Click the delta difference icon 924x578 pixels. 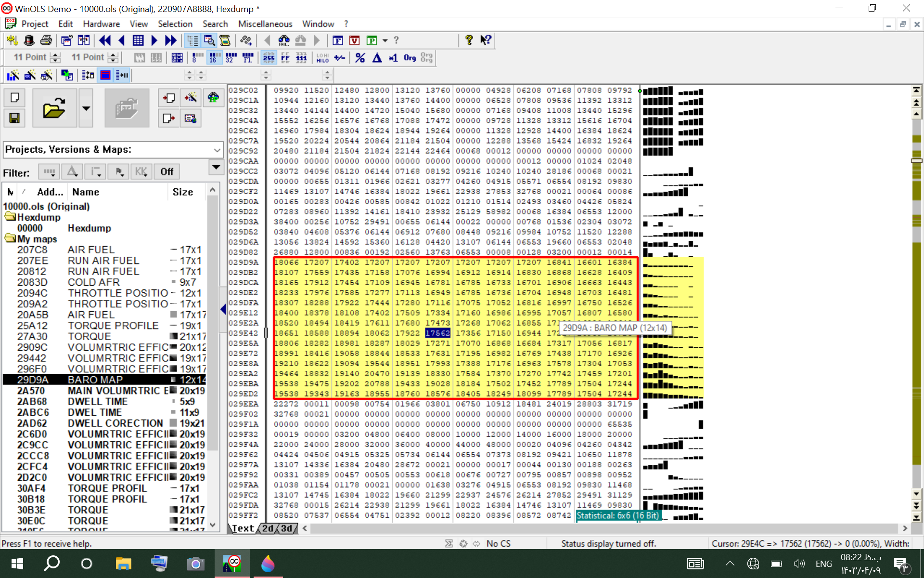tap(377, 58)
